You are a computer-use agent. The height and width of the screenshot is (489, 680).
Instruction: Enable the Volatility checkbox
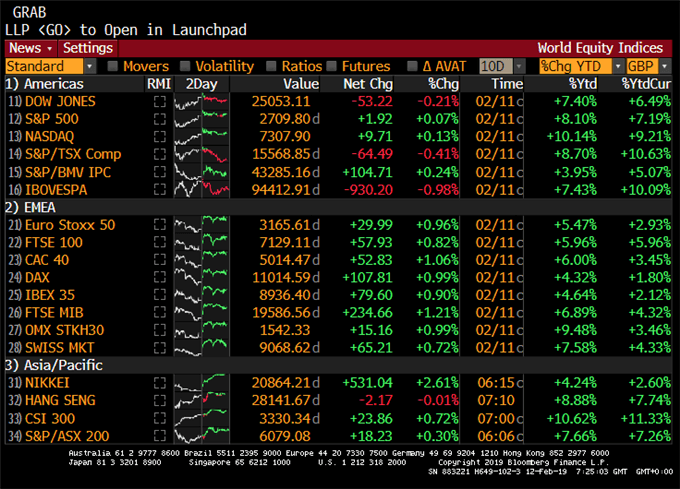[x=185, y=66]
